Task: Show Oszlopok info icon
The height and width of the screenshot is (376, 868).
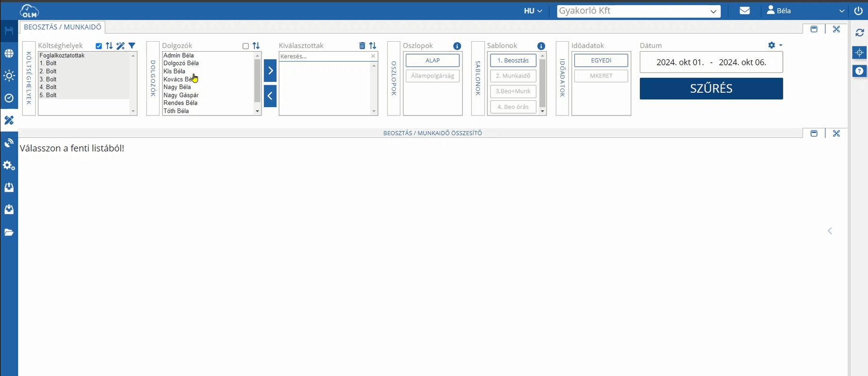Action: (457, 46)
